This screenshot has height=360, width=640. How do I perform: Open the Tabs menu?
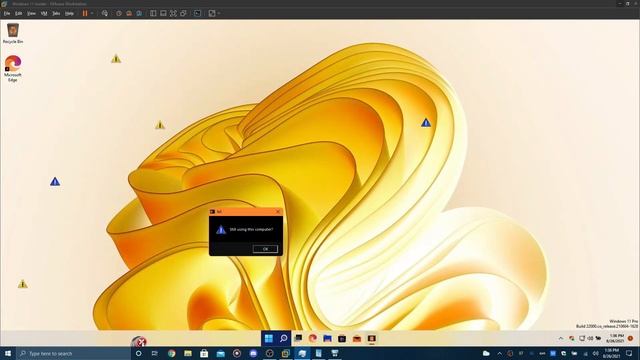[x=56, y=13]
